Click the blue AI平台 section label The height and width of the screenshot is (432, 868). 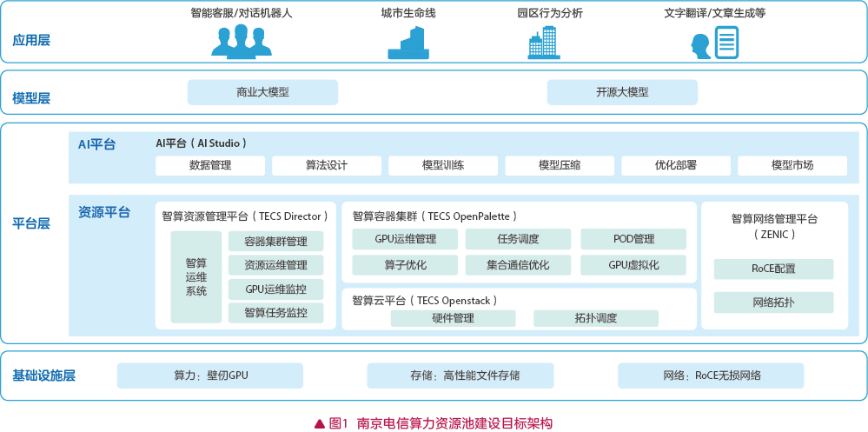96,145
